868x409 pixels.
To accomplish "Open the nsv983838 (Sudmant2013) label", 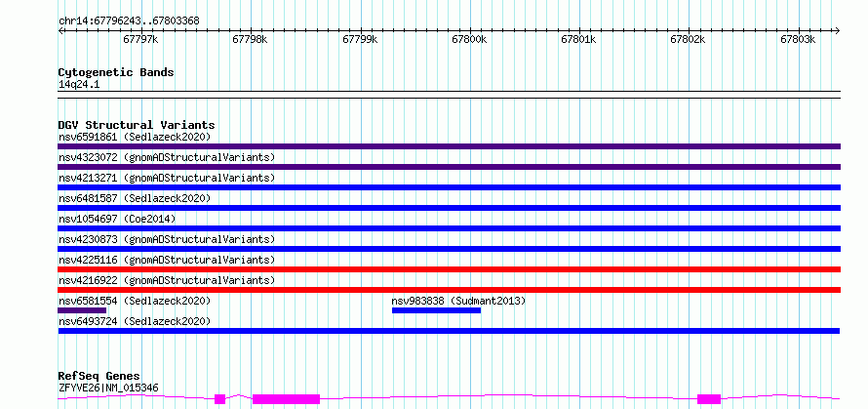I will [x=459, y=301].
